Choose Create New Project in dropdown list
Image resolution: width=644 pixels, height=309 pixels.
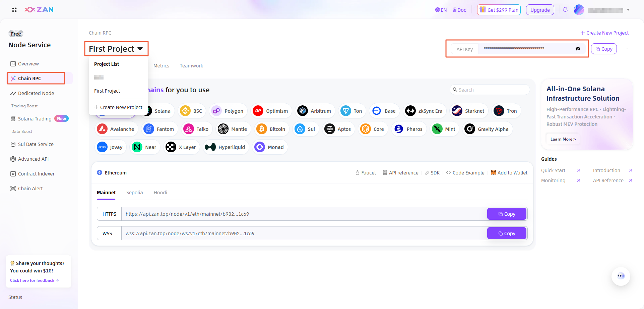(x=118, y=107)
